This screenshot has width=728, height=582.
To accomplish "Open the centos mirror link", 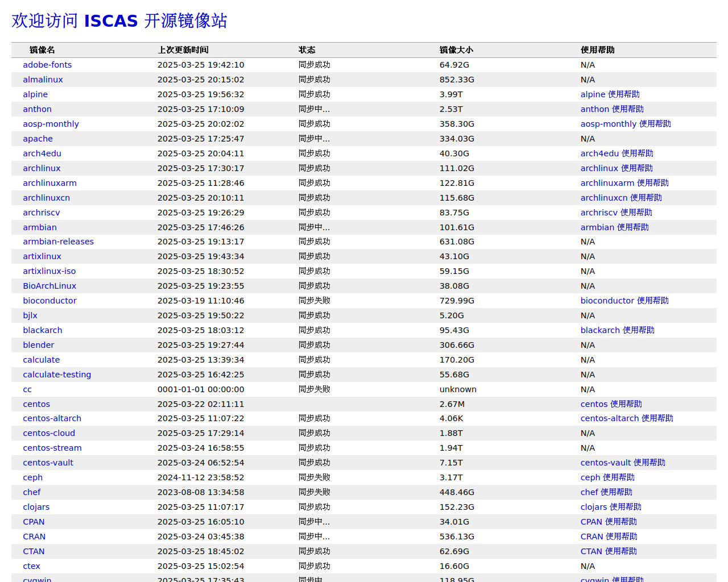I will pos(36,404).
